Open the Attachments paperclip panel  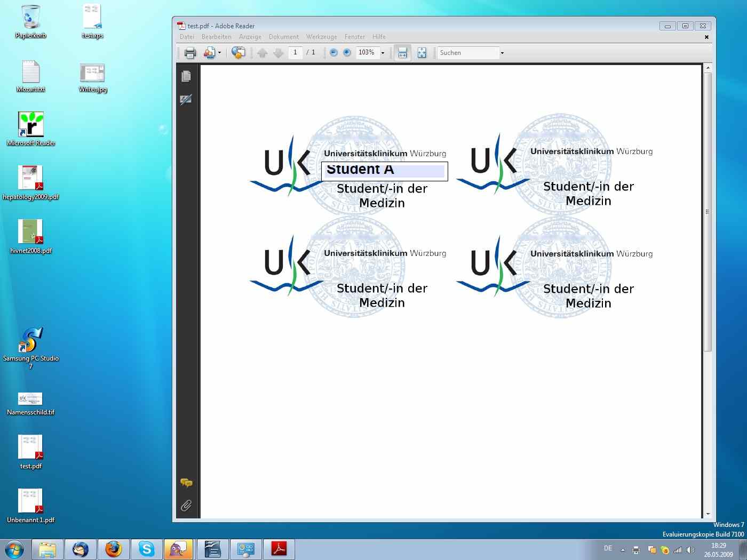click(186, 506)
